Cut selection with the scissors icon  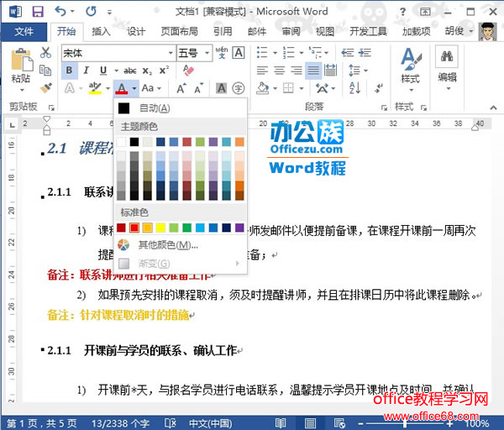coord(45,52)
